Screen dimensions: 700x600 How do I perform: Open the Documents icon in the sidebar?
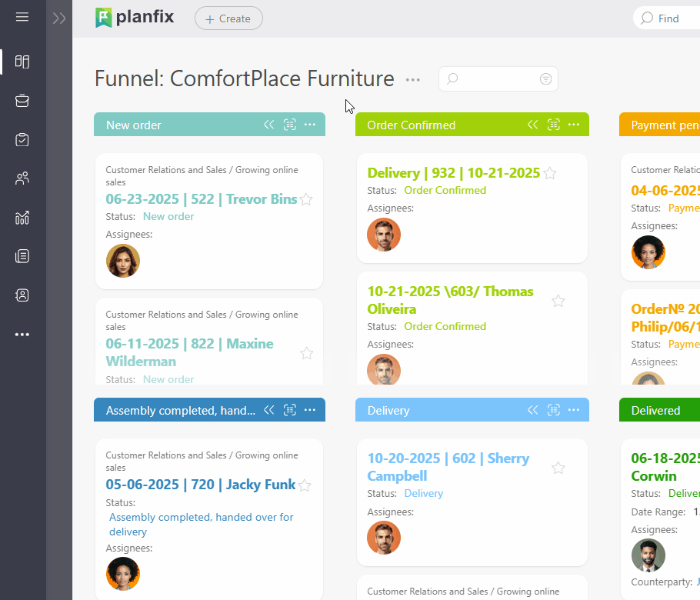[x=22, y=256]
